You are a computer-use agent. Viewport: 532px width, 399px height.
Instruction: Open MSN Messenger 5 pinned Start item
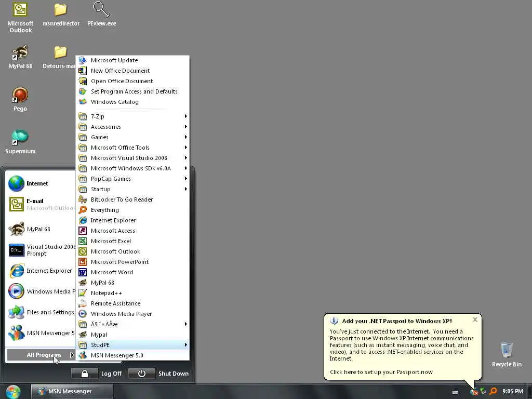click(x=42, y=333)
